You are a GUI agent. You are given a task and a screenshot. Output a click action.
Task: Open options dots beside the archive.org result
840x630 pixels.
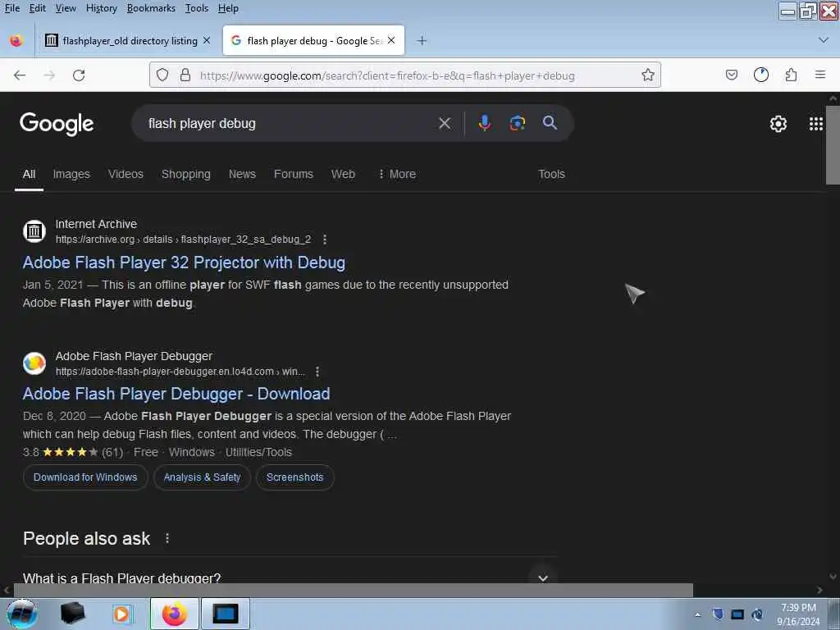coord(325,240)
